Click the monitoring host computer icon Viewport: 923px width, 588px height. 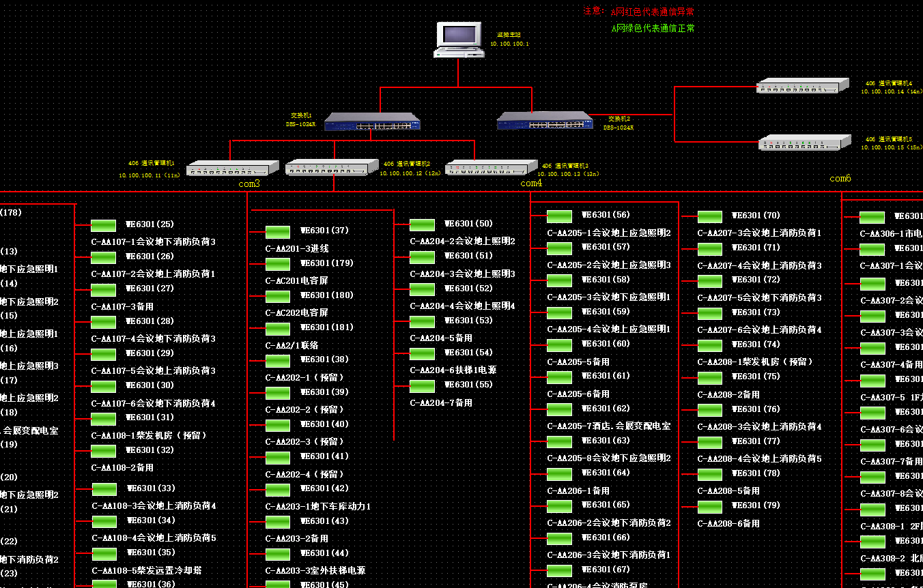point(457,40)
